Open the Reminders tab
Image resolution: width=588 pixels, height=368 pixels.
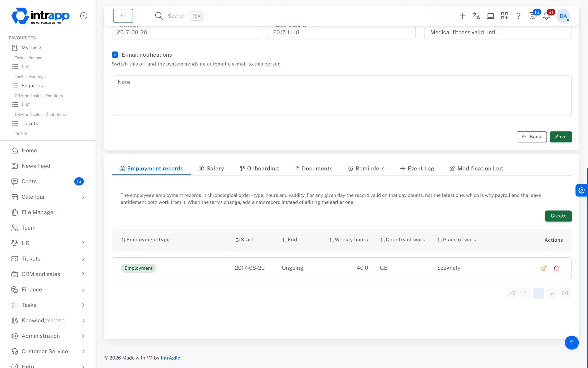[366, 169]
